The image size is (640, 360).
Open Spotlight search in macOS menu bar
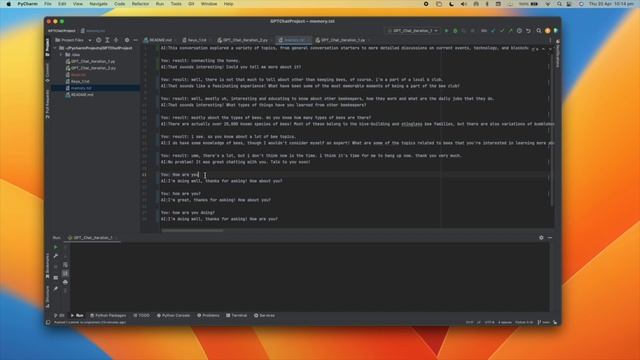[559, 4]
